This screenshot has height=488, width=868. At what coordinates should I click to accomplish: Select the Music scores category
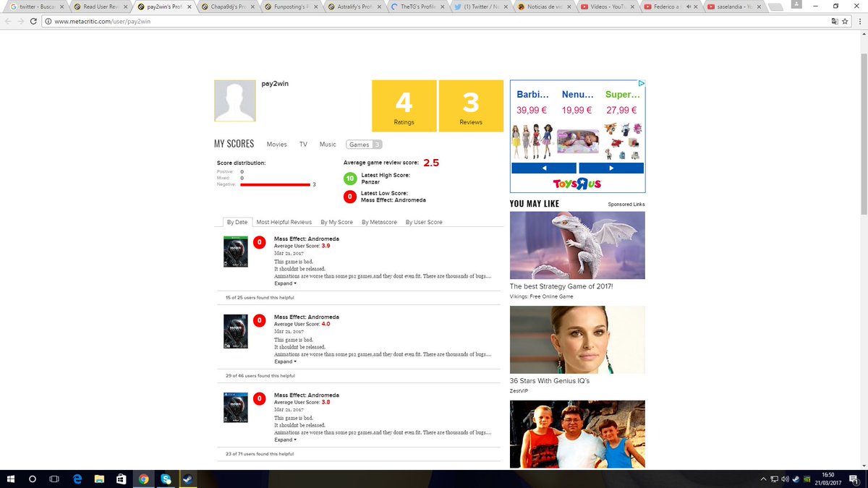point(328,145)
